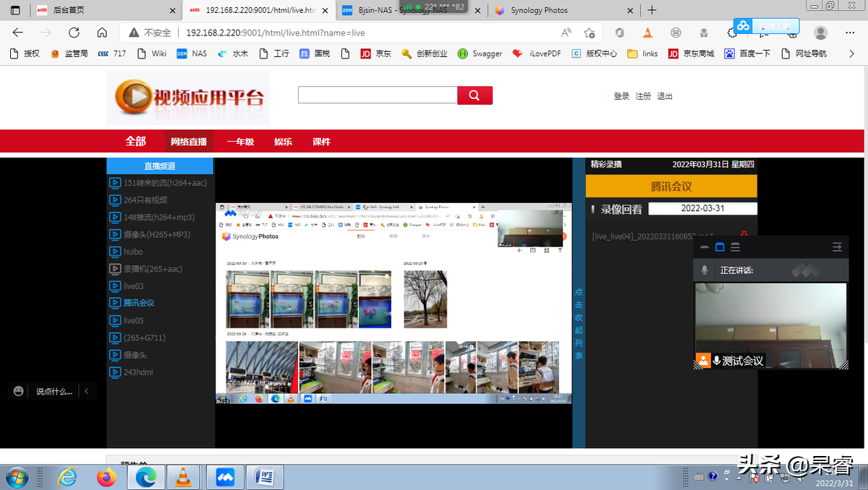This screenshot has width=868, height=490.
Task: Click the 视频应用平台 logo
Action: click(188, 98)
